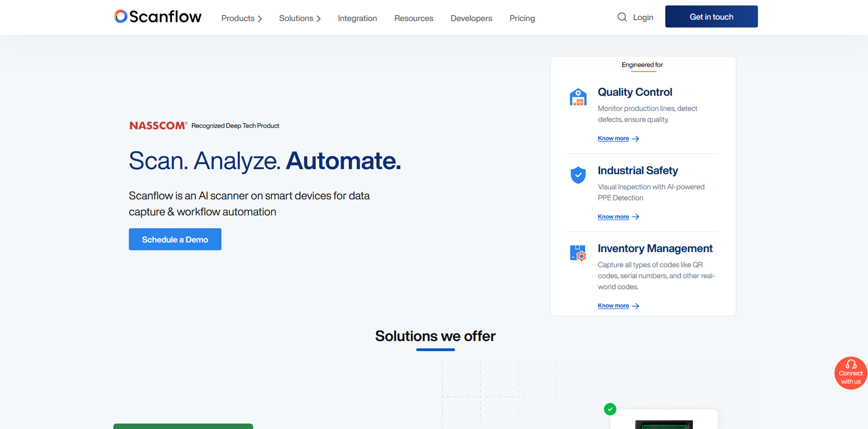The width and height of the screenshot is (868, 429).
Task: Open search with magnifier icon
Action: [622, 17]
